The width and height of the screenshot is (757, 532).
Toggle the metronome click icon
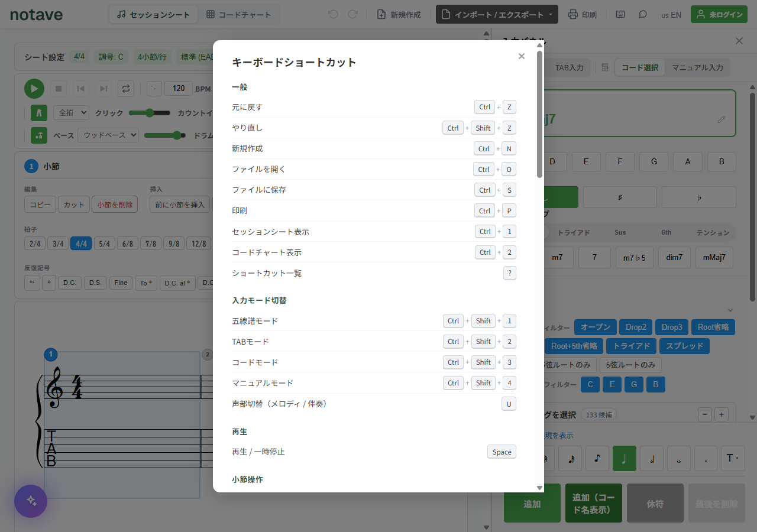point(39,112)
